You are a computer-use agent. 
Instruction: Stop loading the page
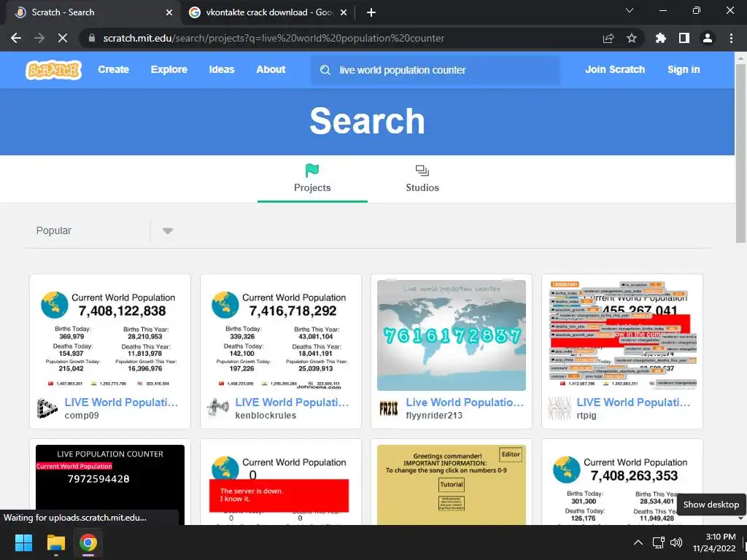click(63, 38)
